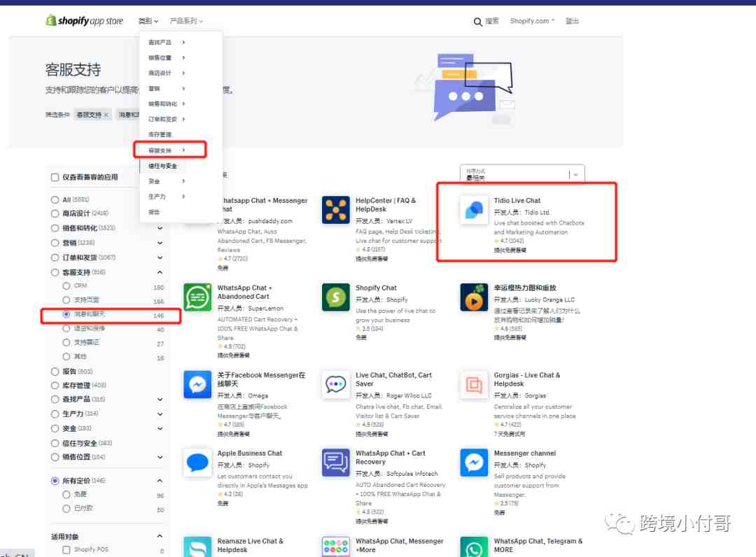Select the 营销 category radio button
The image size is (756, 557).
pos(55,243)
